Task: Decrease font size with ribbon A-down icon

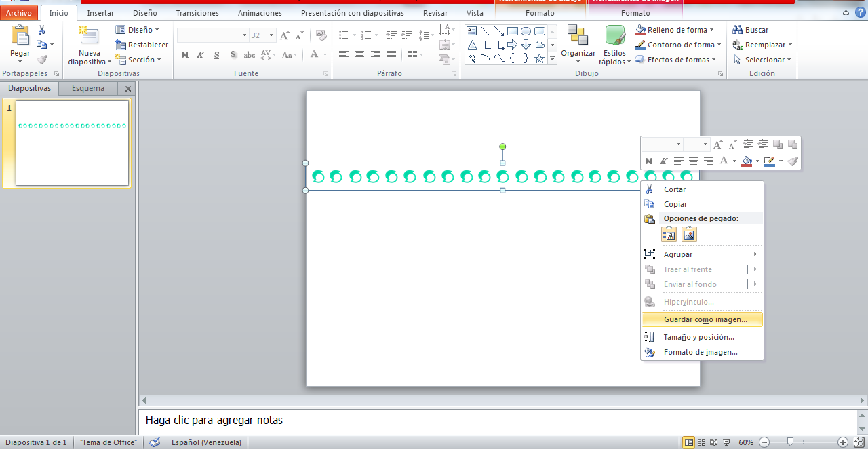Action: tap(299, 35)
